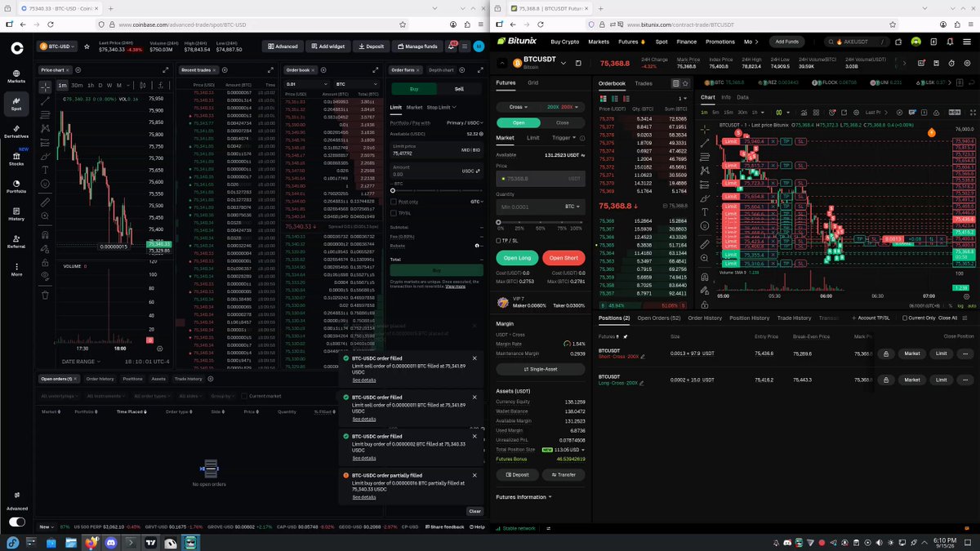Switch to Order history tab on Coinbase
The image size is (980, 551).
pyautogui.click(x=100, y=379)
